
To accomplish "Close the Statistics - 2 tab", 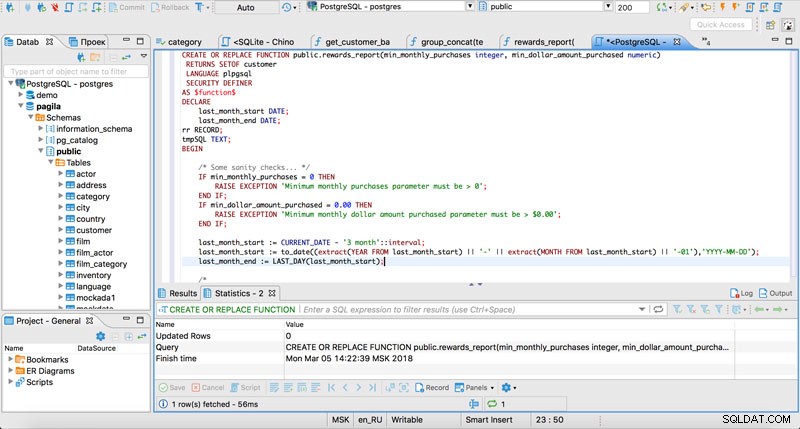I will [272, 293].
